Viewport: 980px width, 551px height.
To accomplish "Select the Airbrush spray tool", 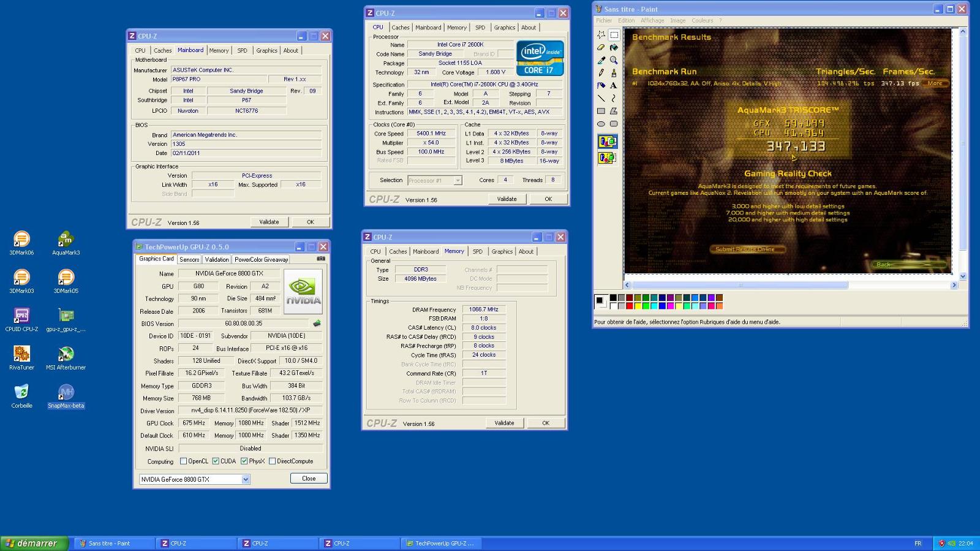I will (601, 86).
